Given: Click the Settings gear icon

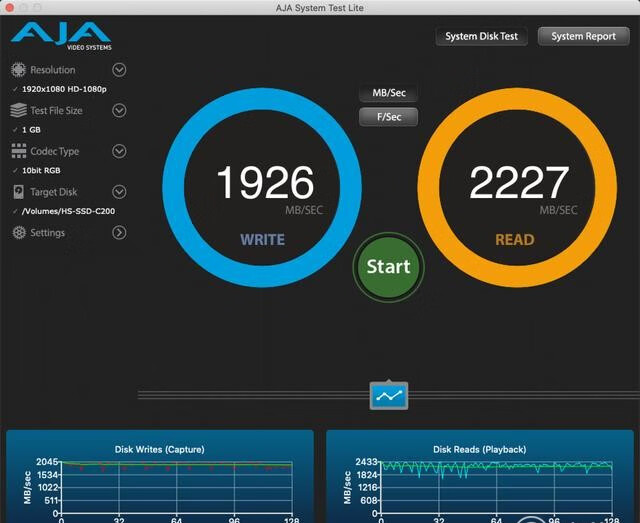Looking at the screenshot, I should 19,233.
